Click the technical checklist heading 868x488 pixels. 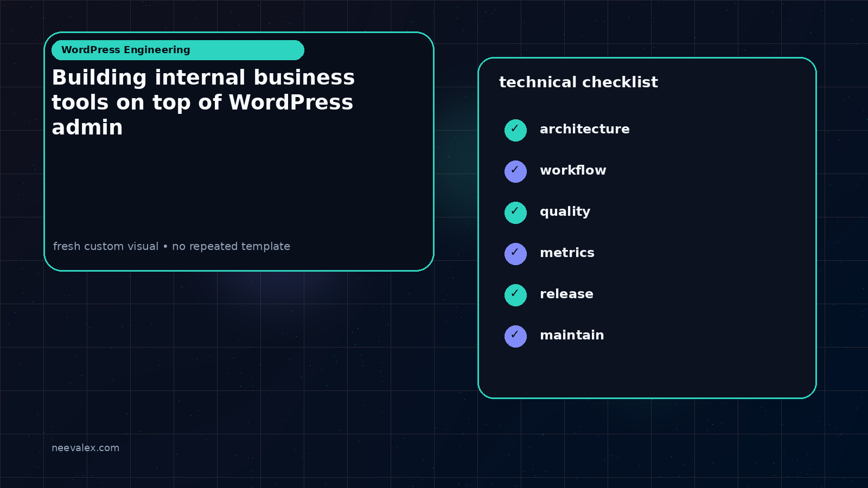578,82
